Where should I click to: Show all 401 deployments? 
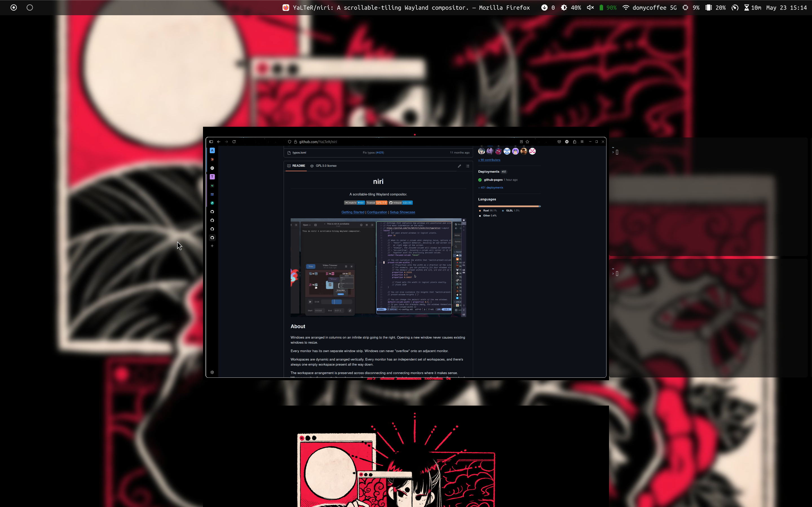[x=491, y=187]
